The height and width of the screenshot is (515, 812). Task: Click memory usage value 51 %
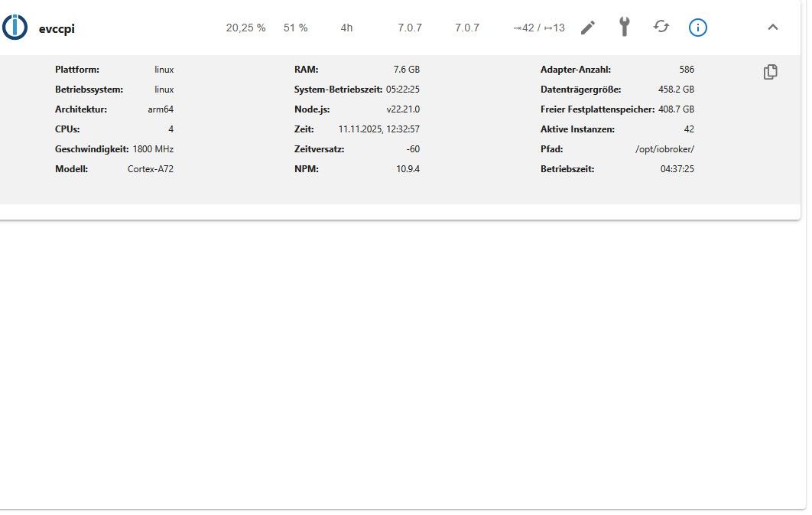tap(295, 28)
